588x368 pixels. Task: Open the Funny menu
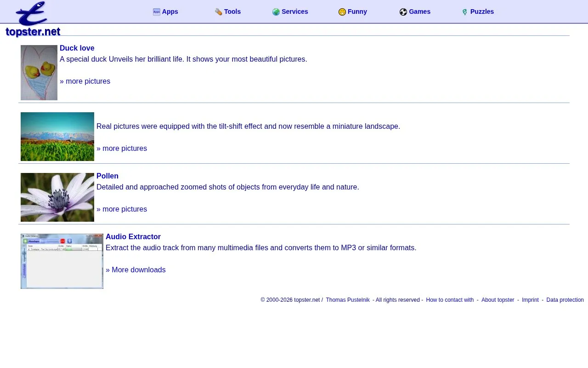tap(357, 11)
